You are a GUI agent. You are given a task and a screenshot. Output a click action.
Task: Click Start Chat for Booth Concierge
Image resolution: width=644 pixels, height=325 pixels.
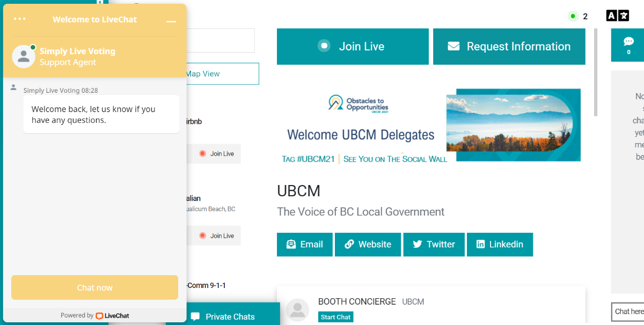point(336,317)
